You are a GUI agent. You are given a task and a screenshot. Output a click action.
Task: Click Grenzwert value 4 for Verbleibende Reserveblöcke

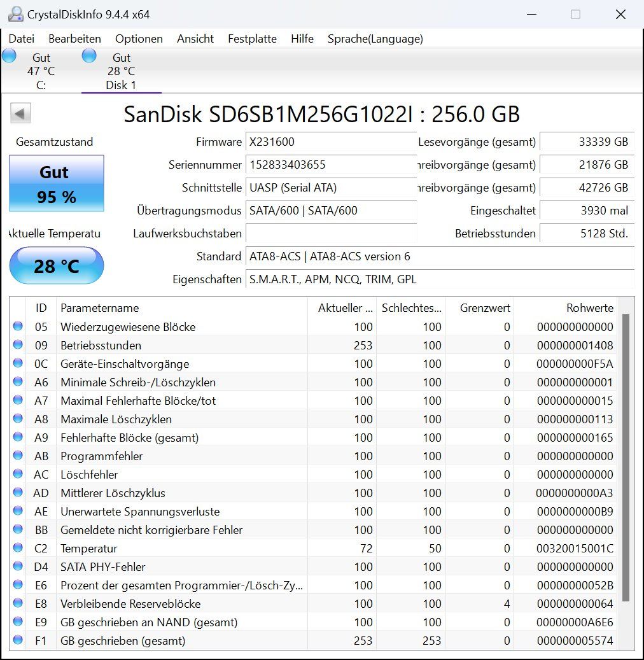pos(507,603)
